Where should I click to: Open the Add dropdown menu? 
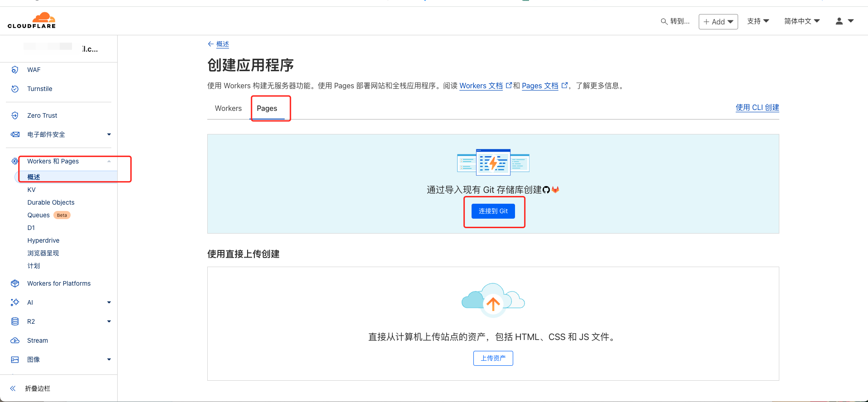pyautogui.click(x=718, y=22)
